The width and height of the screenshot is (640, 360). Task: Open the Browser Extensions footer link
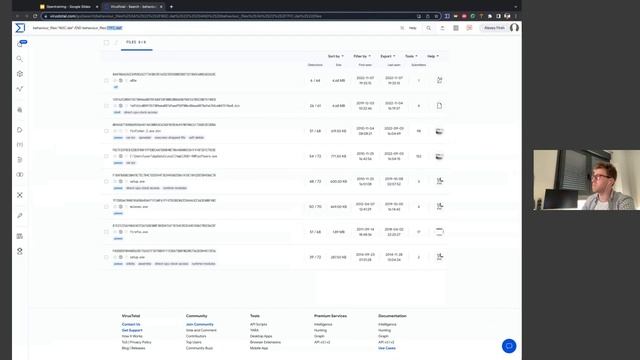point(265,342)
